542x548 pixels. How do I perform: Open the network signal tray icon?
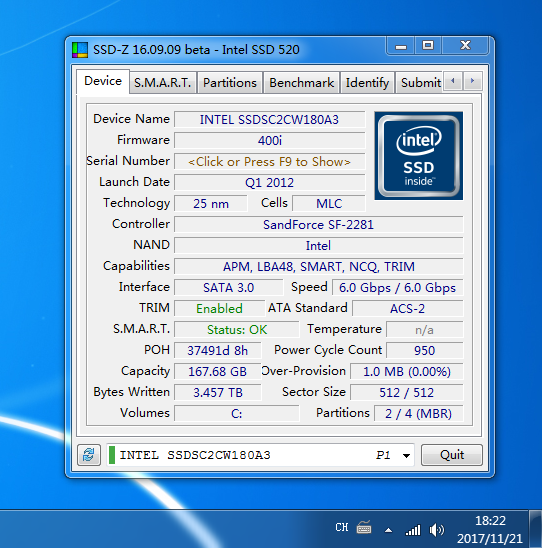(x=413, y=530)
